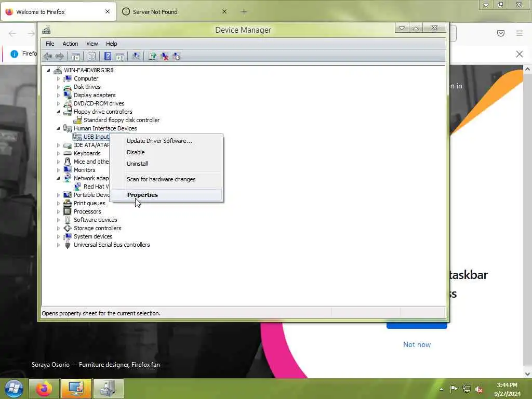Open the View menu

pos(92,44)
